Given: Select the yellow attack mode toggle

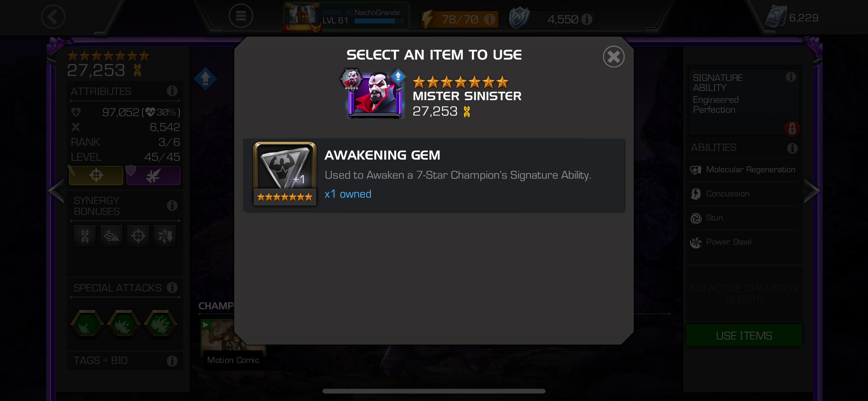Looking at the screenshot, I should (96, 176).
